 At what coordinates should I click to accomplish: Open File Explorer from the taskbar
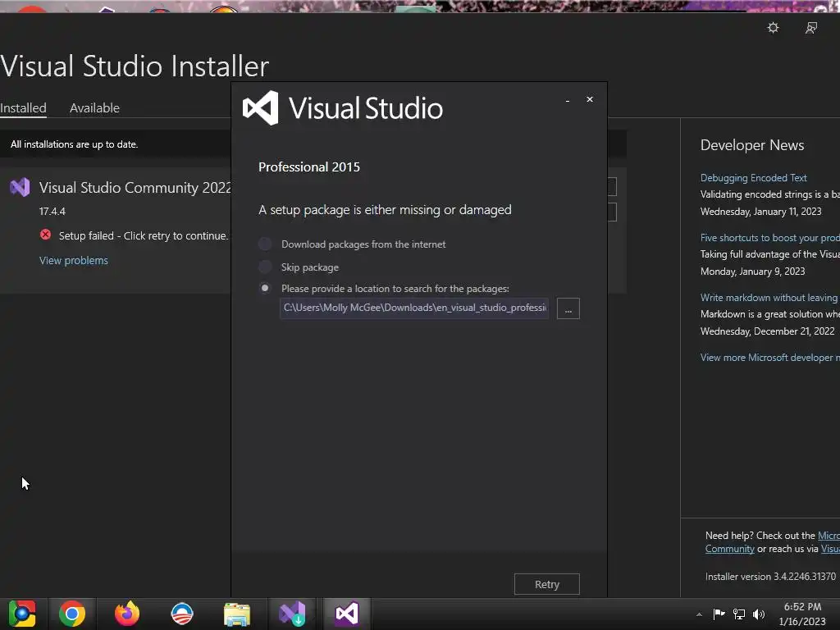coord(237,614)
